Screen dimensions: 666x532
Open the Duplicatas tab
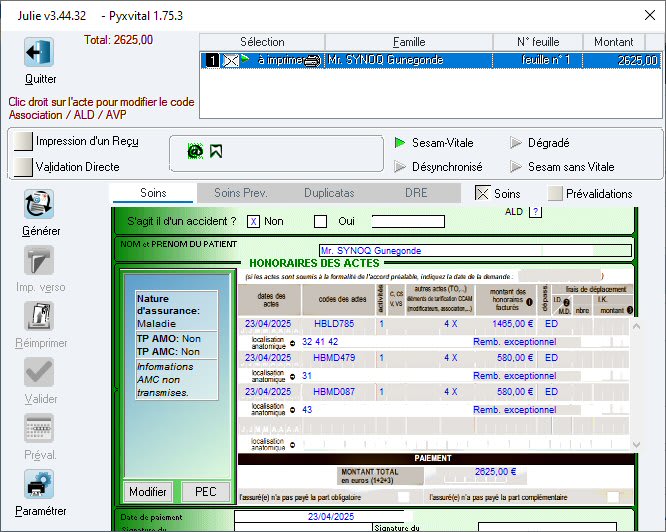329,193
